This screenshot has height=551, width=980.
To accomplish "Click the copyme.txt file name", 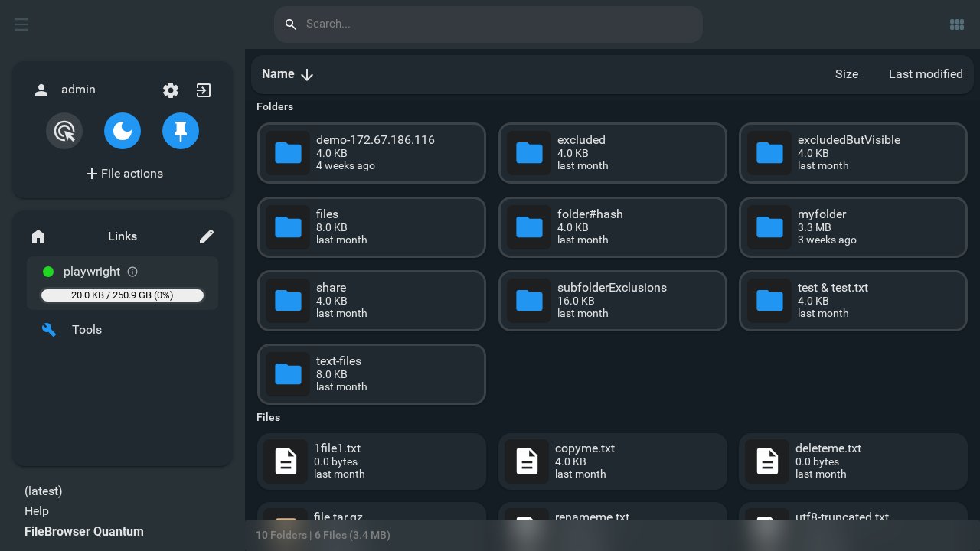I will pyautogui.click(x=585, y=448).
